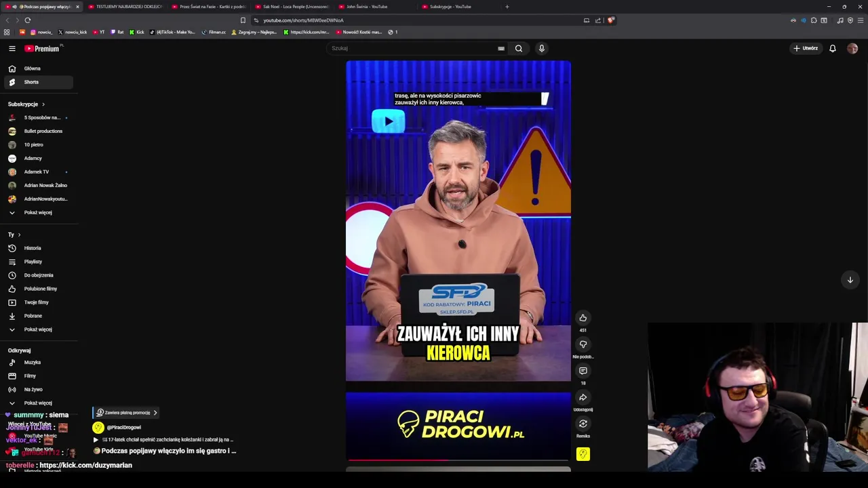This screenshot has width=868, height=488.
Task: Go to the next Short arrow
Action: coord(850,280)
